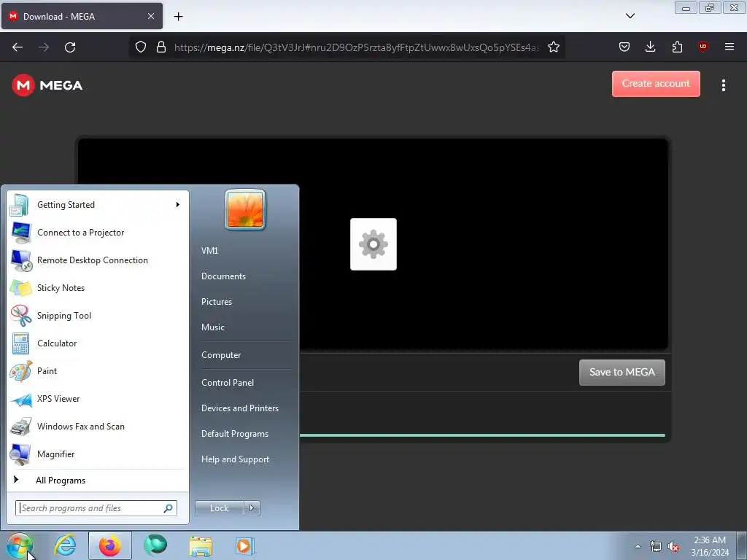747x560 pixels.
Task: Open the Snipping Tool
Action: pos(98,315)
